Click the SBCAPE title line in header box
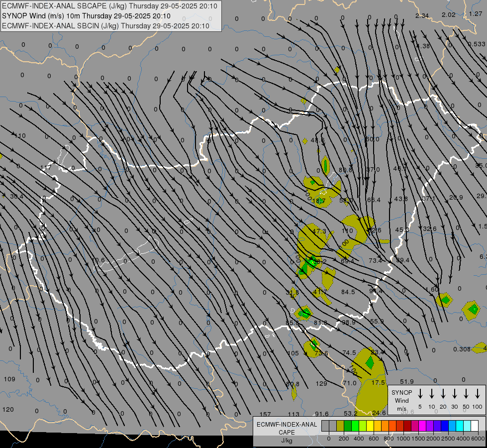The image size is (487, 448). pyautogui.click(x=109, y=6)
